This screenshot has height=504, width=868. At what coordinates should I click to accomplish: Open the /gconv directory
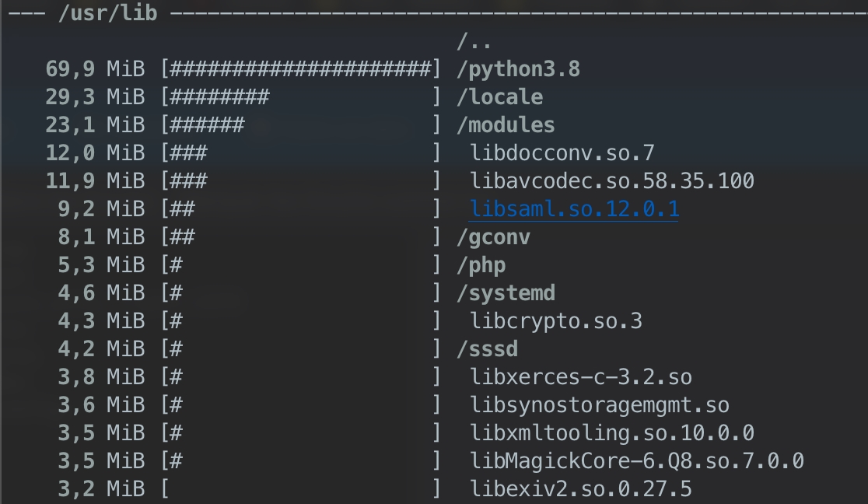tap(493, 237)
